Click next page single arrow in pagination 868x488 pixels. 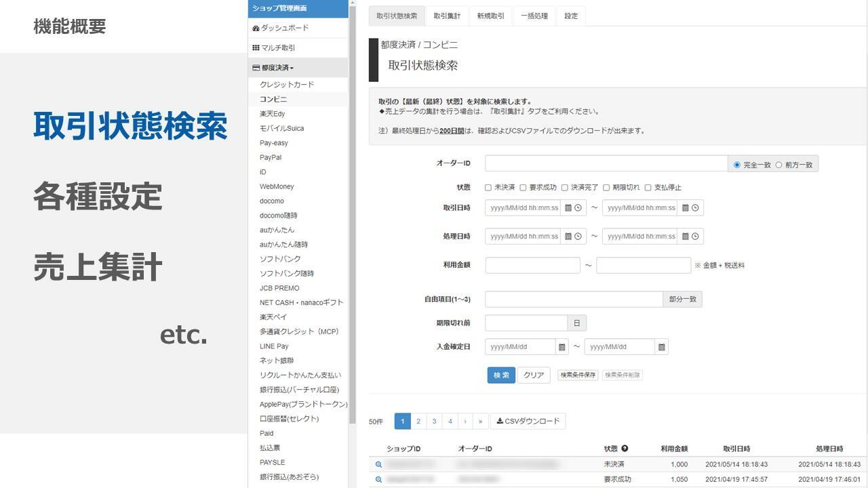click(x=465, y=421)
